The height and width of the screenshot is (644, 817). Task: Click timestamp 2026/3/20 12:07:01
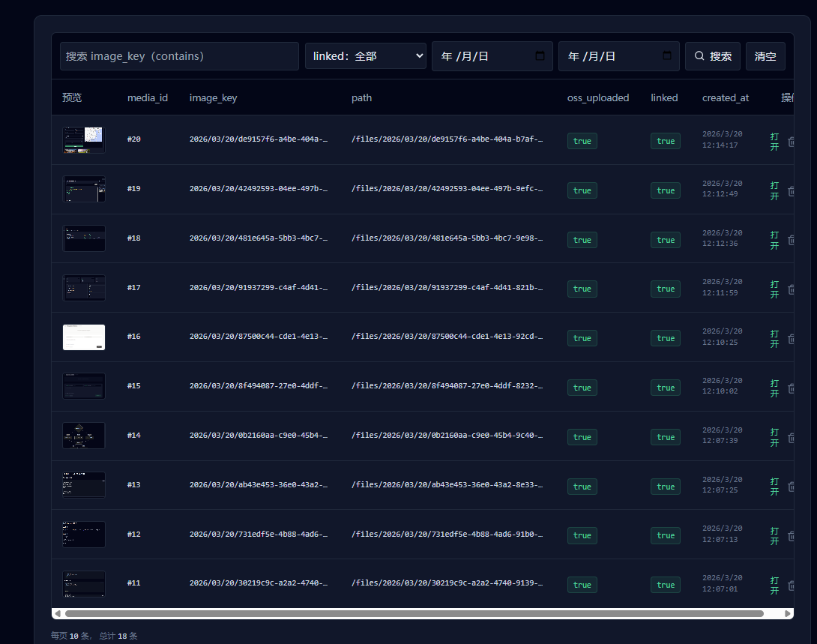[722, 583]
